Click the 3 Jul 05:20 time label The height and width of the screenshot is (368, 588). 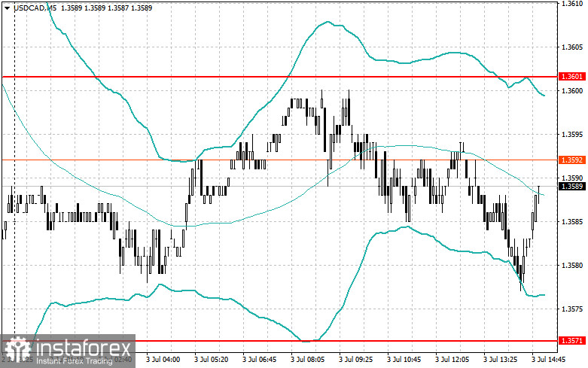[x=211, y=360]
